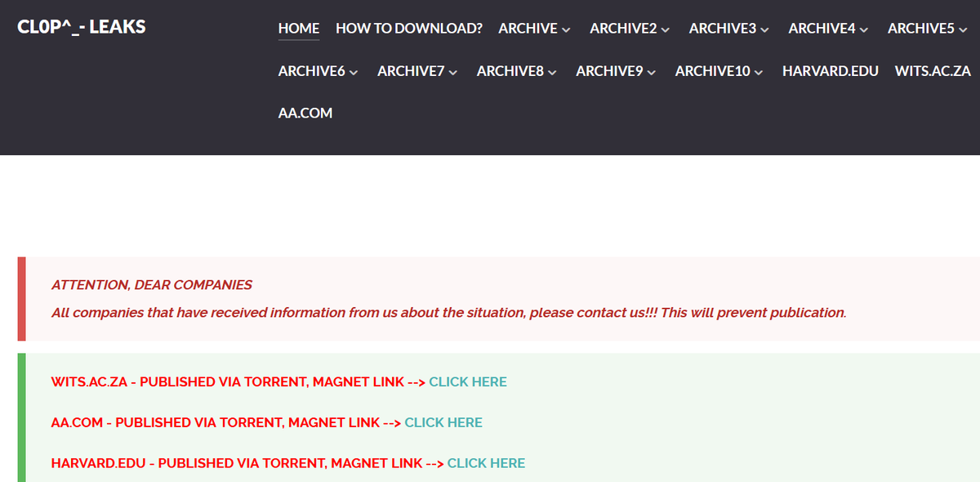Image resolution: width=980 pixels, height=482 pixels.
Task: Open the HARVARD.EDU navigation item
Action: [831, 71]
